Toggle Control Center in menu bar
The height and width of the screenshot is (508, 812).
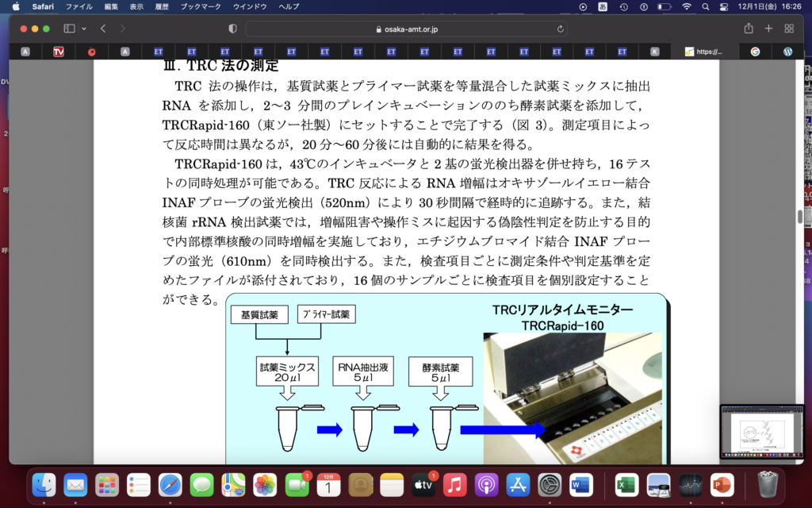(x=723, y=6)
